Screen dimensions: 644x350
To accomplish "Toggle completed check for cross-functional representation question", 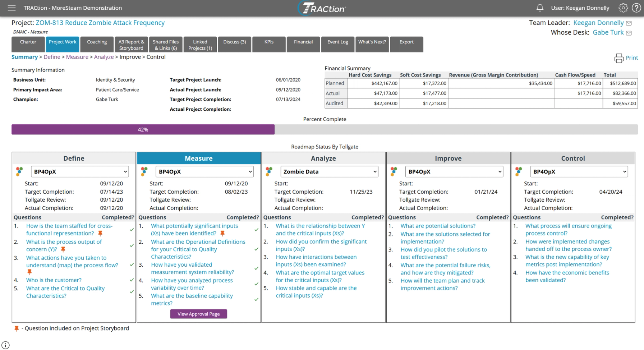I will [132, 230].
